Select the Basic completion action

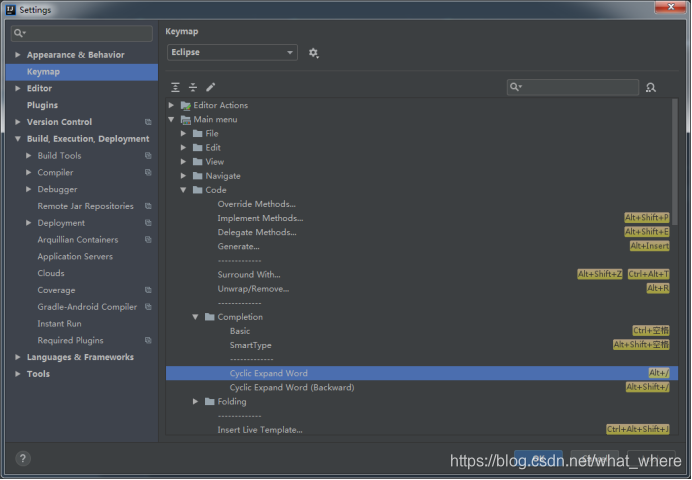240,331
